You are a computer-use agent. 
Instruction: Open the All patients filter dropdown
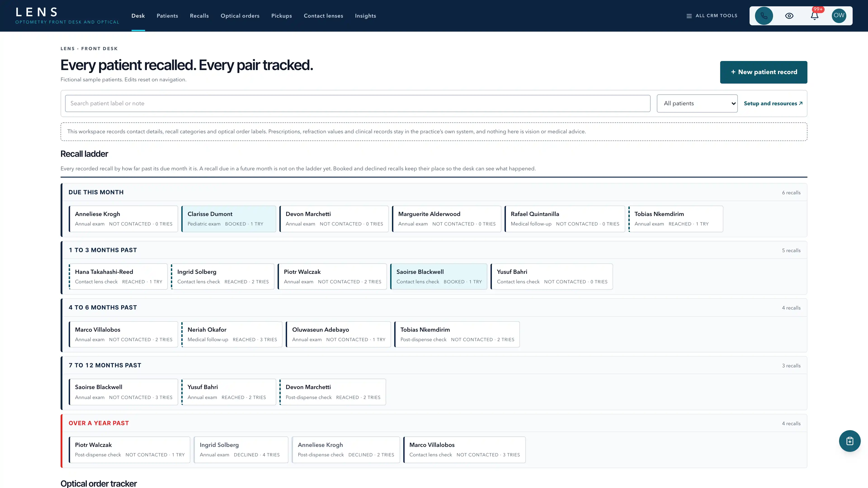click(x=697, y=103)
